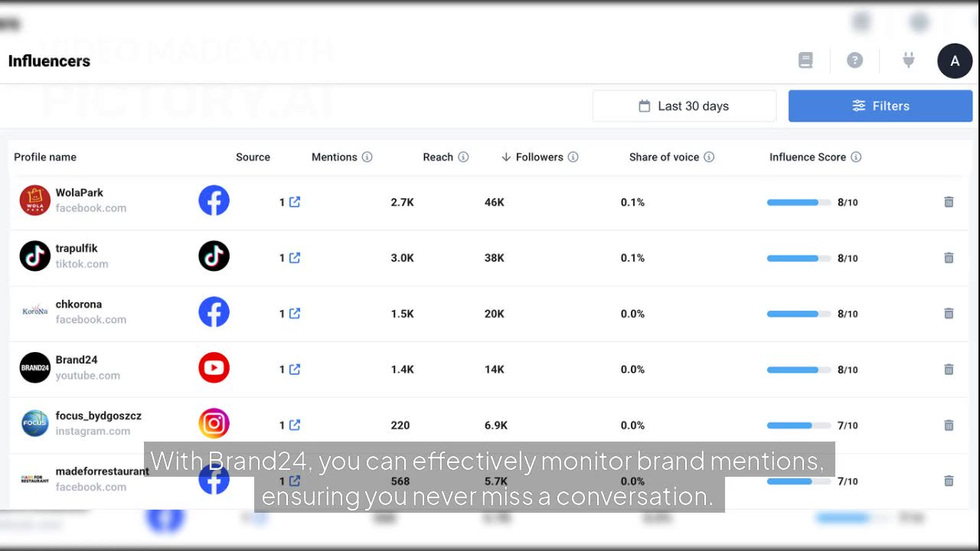Open the Last 30 days date picker
Image resolution: width=980 pixels, height=551 pixels.
684,106
